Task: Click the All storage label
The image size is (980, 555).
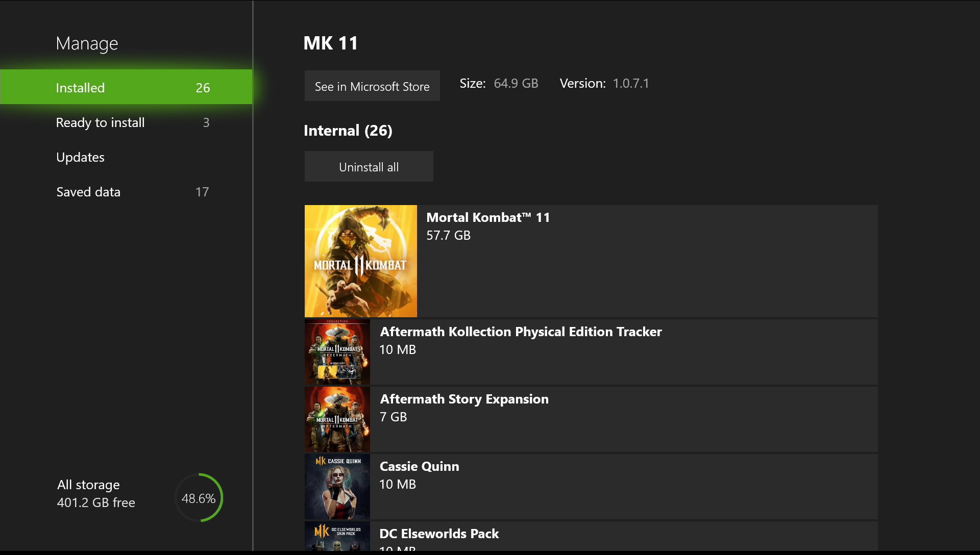Action: click(88, 485)
